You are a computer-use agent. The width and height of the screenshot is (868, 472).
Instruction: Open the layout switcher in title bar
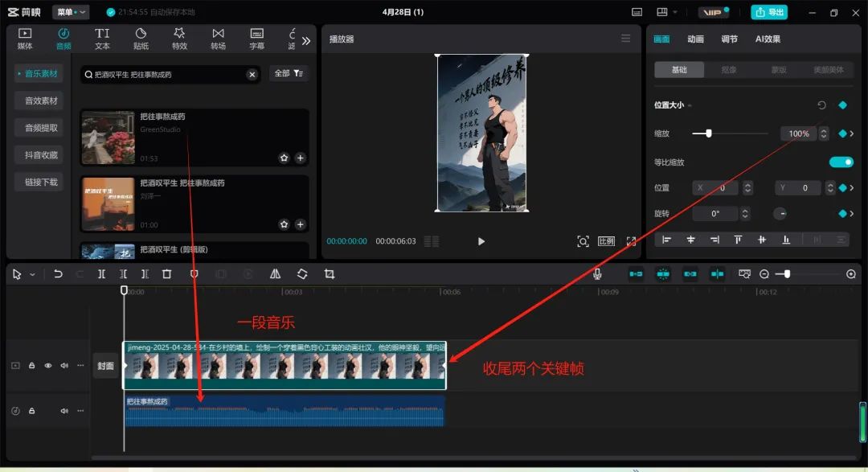[x=666, y=12]
